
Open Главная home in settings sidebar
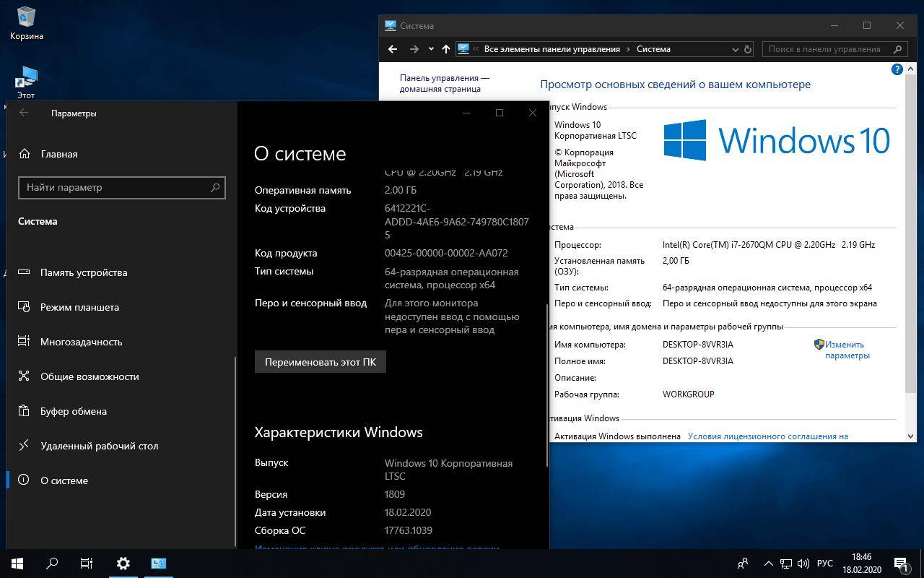point(59,154)
